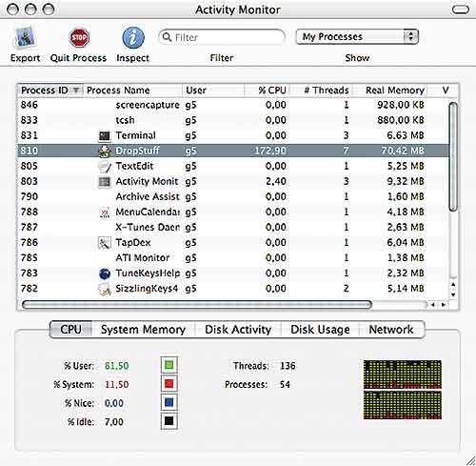Click the red % System color swatch
This screenshot has width=476, height=466.
pyautogui.click(x=169, y=384)
